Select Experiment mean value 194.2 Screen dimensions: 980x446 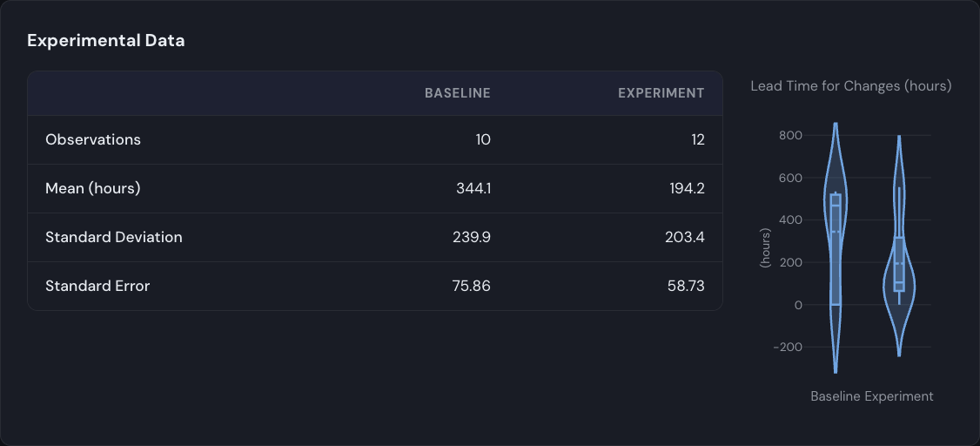pos(687,188)
